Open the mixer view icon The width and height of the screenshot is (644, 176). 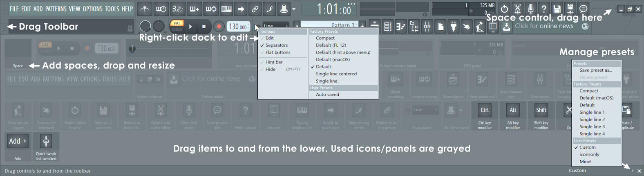(427, 27)
